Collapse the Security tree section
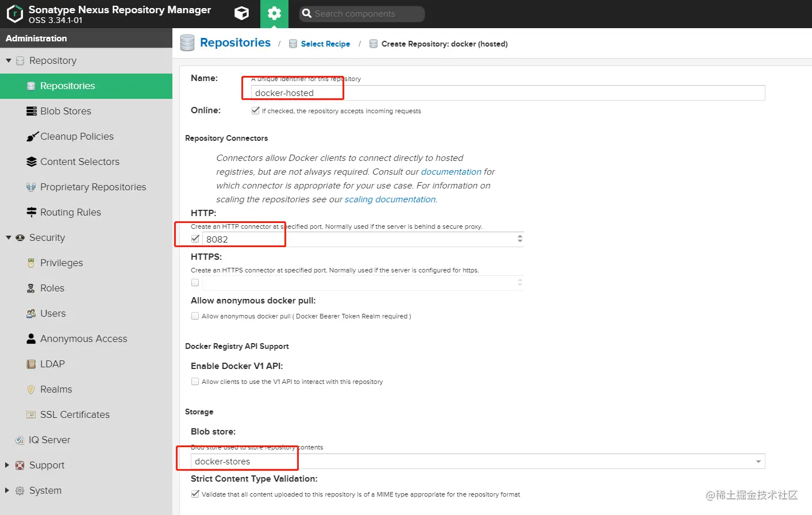This screenshot has width=812, height=515. click(9, 237)
